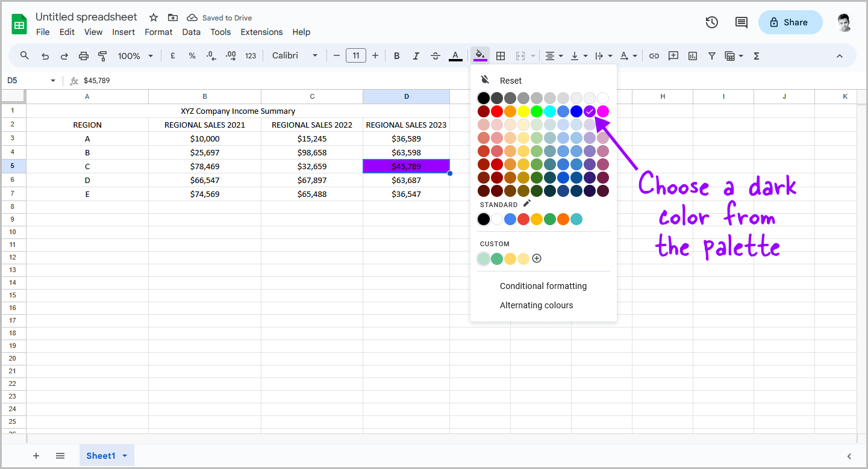The width and height of the screenshot is (868, 469).
Task: Click the Share button
Action: (790, 22)
